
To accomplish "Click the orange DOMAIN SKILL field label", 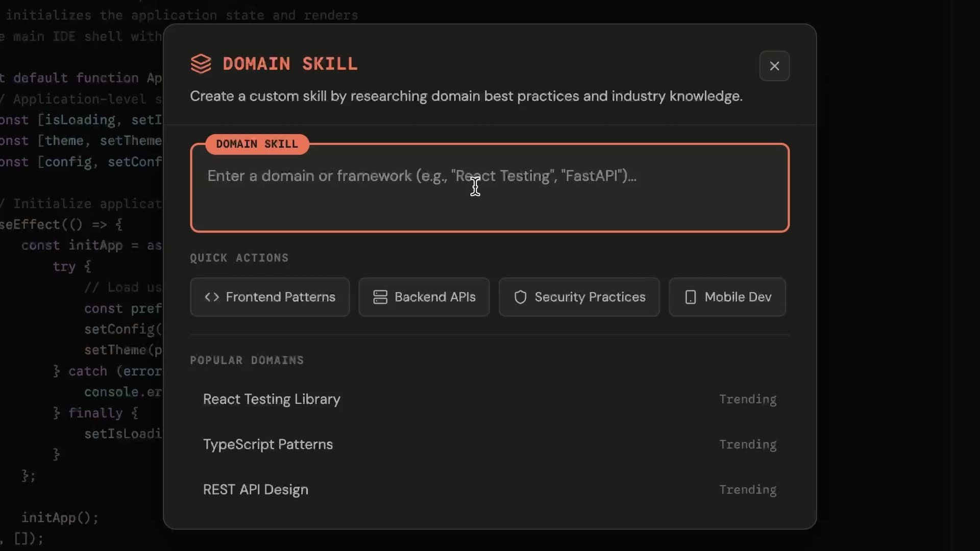I will click(x=257, y=144).
